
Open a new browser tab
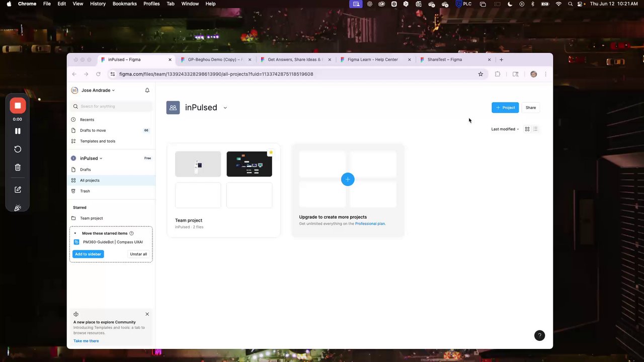501,59
